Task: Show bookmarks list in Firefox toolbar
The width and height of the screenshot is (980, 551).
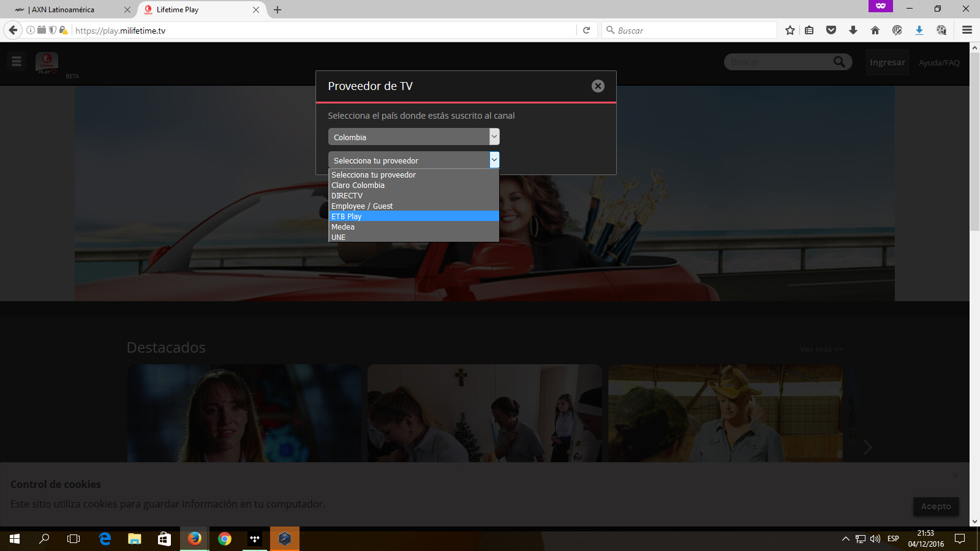Action: pos(809,30)
